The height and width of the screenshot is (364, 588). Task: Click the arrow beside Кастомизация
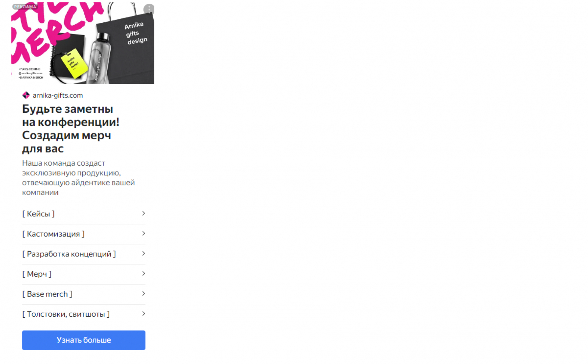143,234
